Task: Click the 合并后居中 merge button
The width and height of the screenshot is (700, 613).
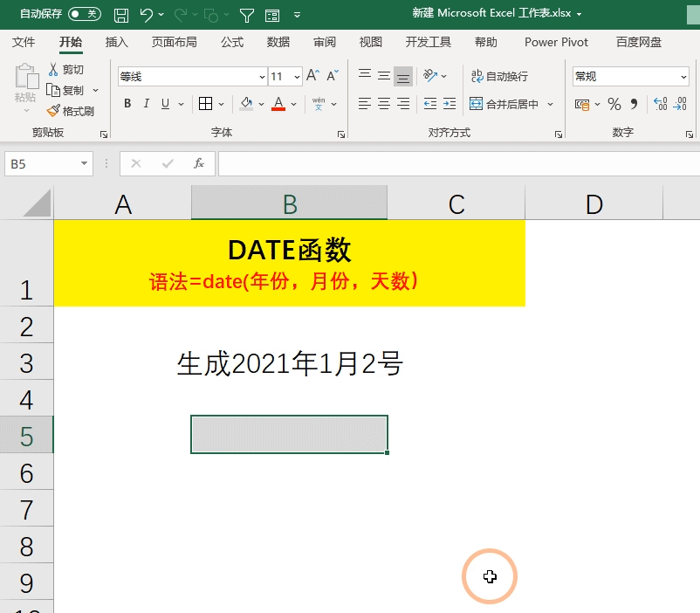Action: [x=508, y=103]
